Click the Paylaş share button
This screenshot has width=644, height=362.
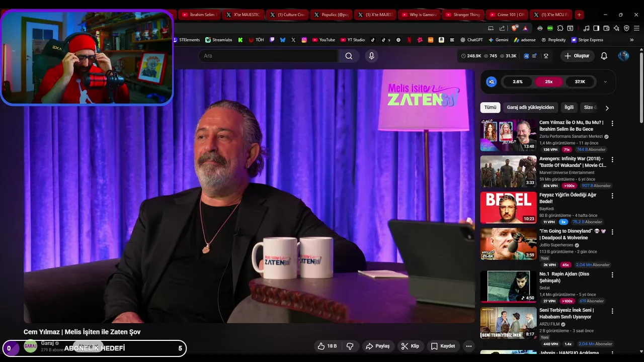(x=377, y=346)
